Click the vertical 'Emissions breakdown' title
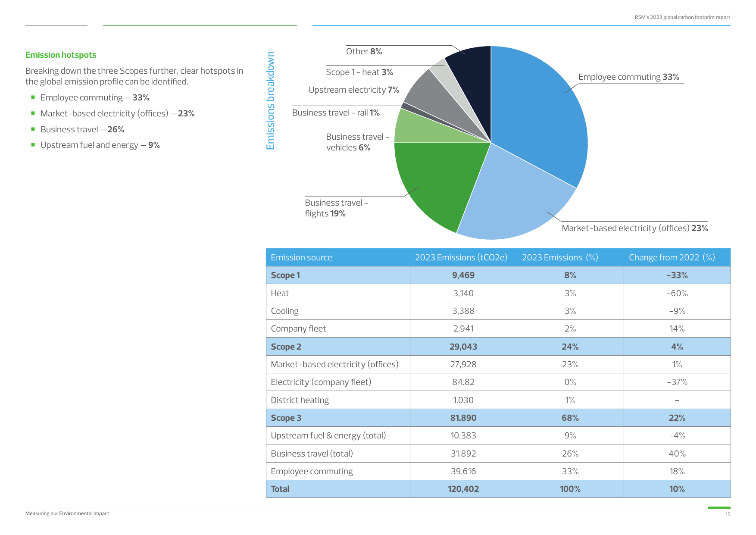This screenshot has width=756, height=535. click(x=270, y=101)
